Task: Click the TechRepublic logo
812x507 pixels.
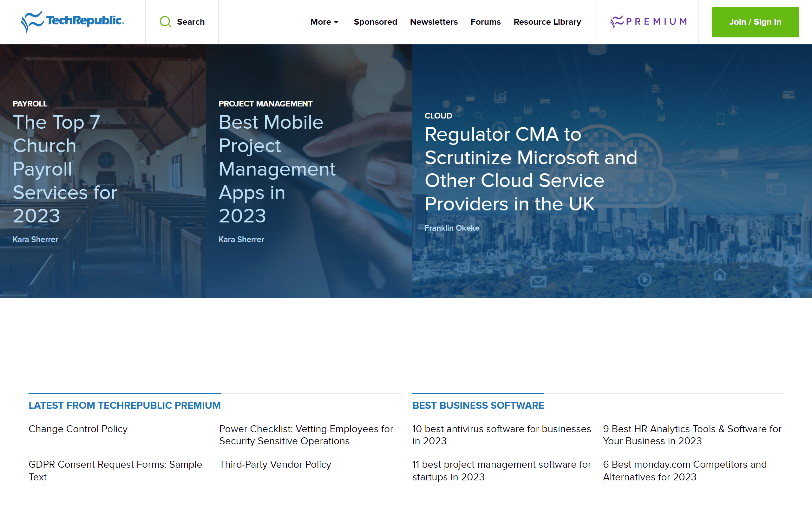Action: click(72, 22)
